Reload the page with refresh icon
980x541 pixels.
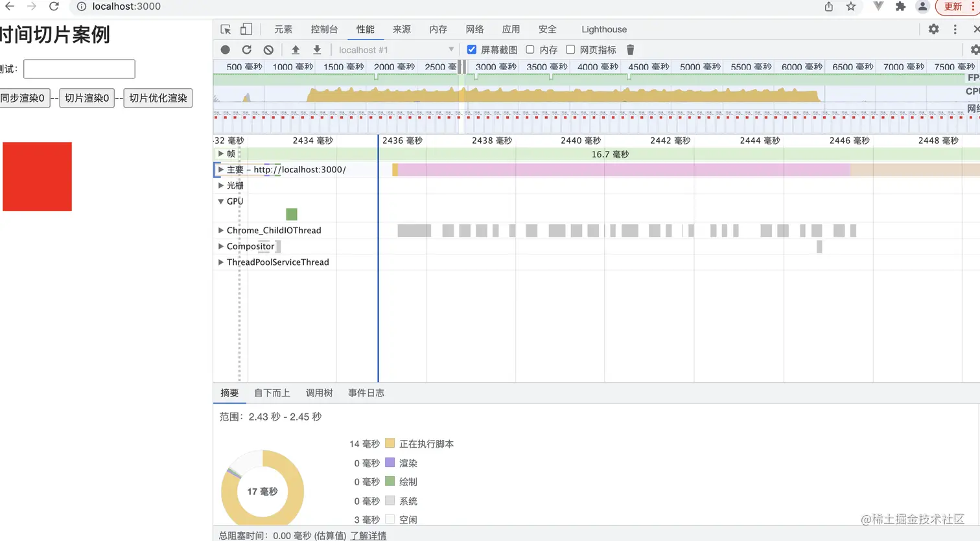(x=54, y=6)
